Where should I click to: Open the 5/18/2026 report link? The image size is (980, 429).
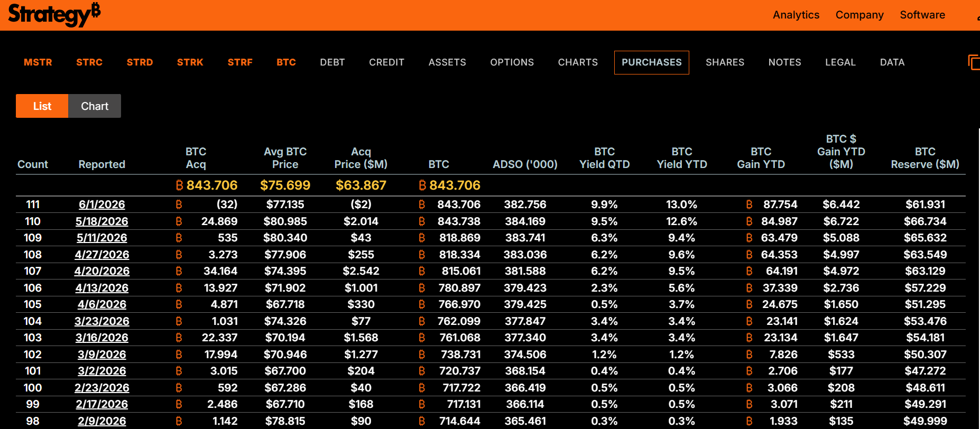pos(102,221)
